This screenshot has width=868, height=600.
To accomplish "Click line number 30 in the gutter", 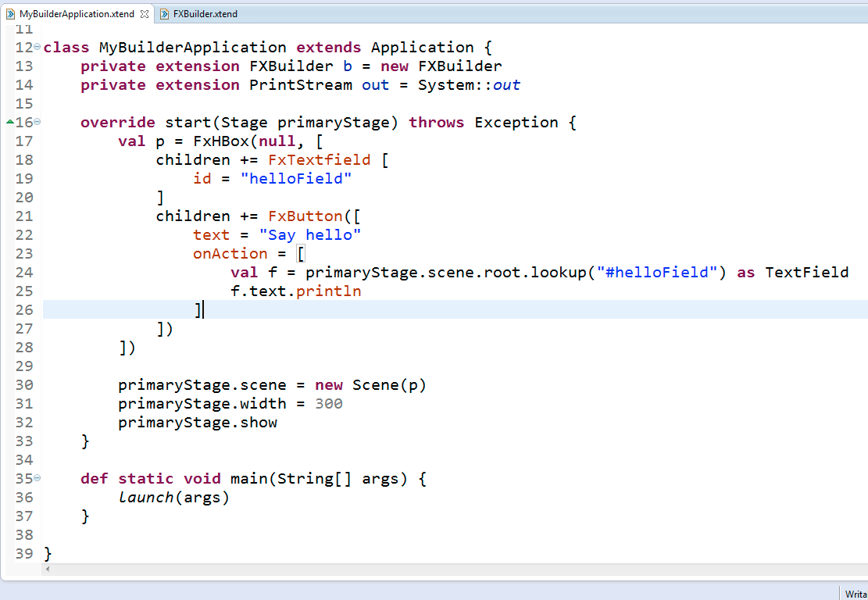I will [23, 385].
